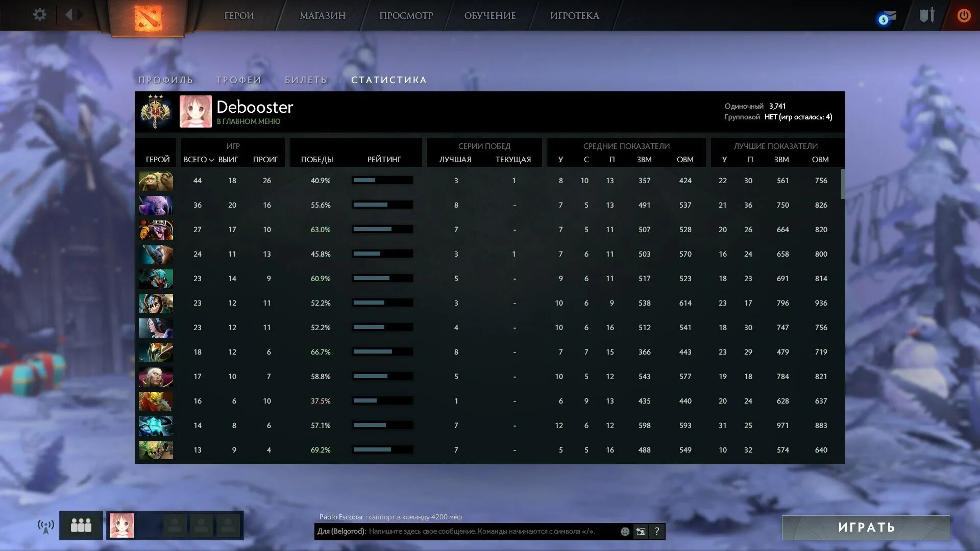This screenshot has height=551, width=980.
Task: Sort by the ГЕРОЙ column header
Action: pyautogui.click(x=158, y=160)
